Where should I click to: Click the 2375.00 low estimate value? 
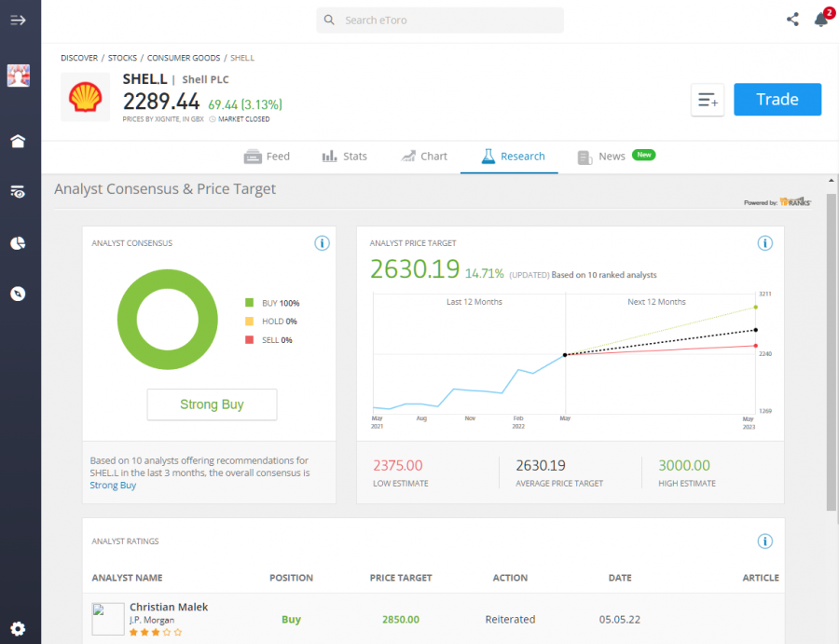[x=397, y=465]
